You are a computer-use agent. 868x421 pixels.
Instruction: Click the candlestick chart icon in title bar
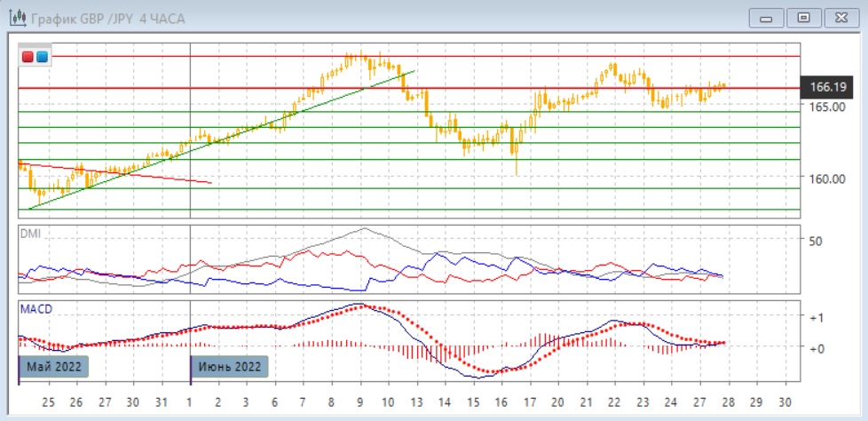click(x=16, y=17)
